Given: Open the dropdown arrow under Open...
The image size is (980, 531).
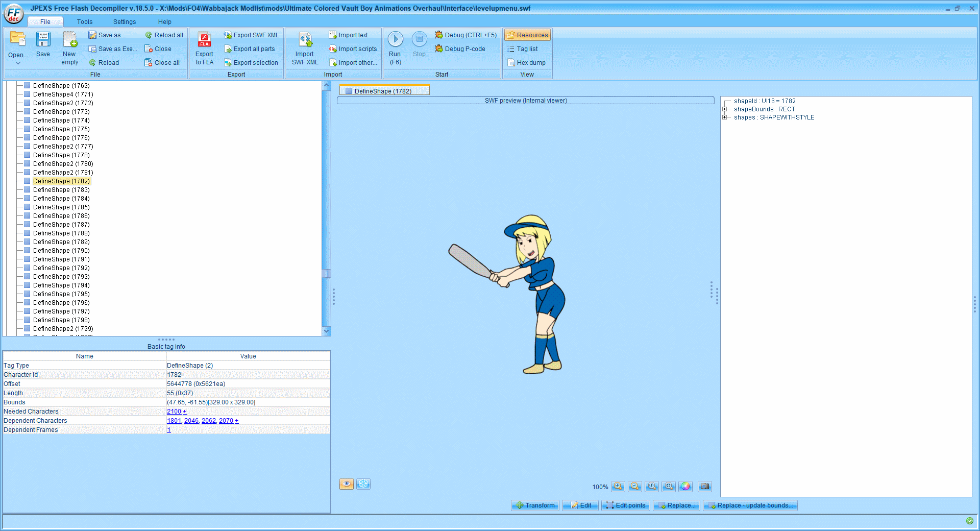Looking at the screenshot, I should click(x=18, y=63).
